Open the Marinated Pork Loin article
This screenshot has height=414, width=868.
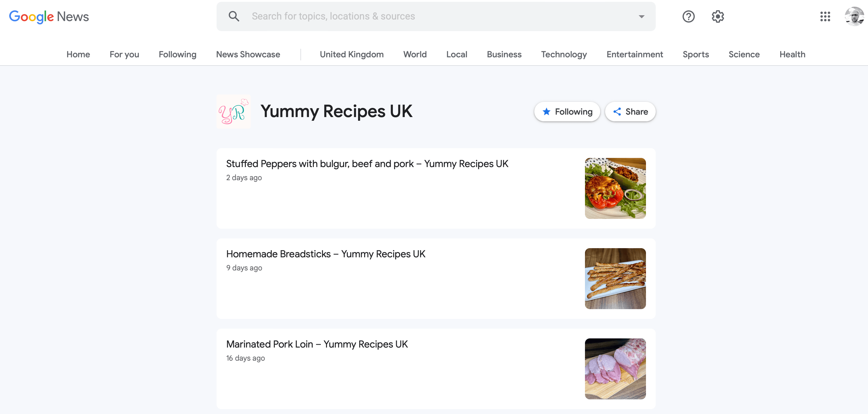[317, 344]
